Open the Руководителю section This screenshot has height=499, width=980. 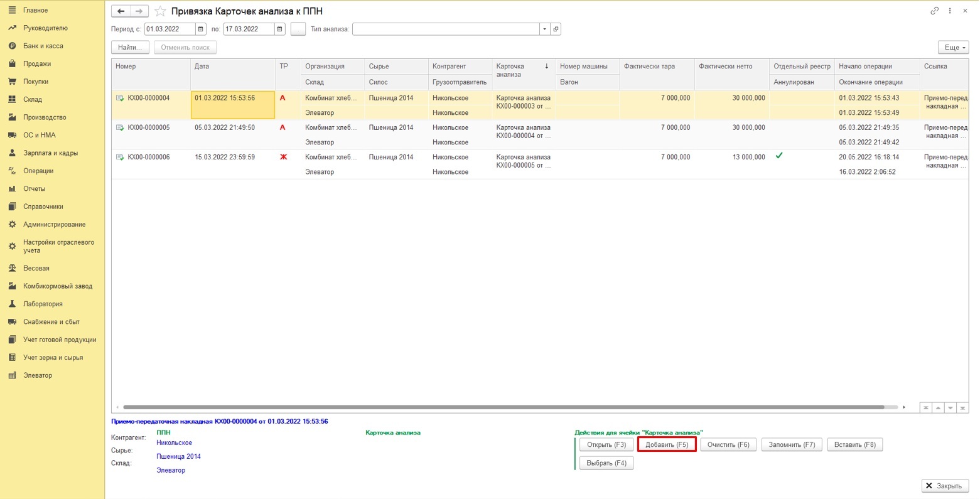(x=45, y=28)
